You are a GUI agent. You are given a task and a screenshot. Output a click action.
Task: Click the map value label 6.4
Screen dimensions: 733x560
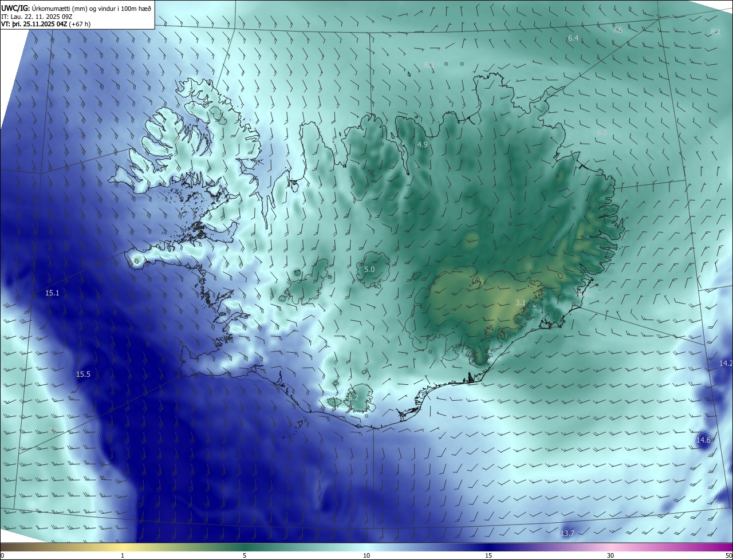coord(573,38)
